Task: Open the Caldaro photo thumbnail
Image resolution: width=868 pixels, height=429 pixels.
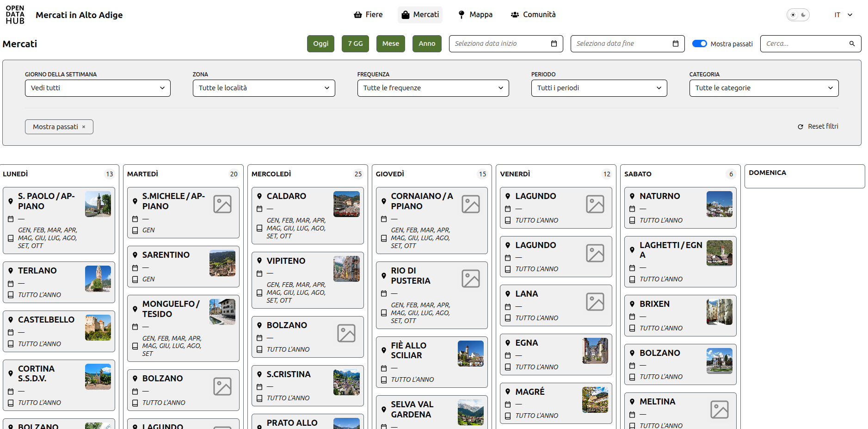Action: 346,204
